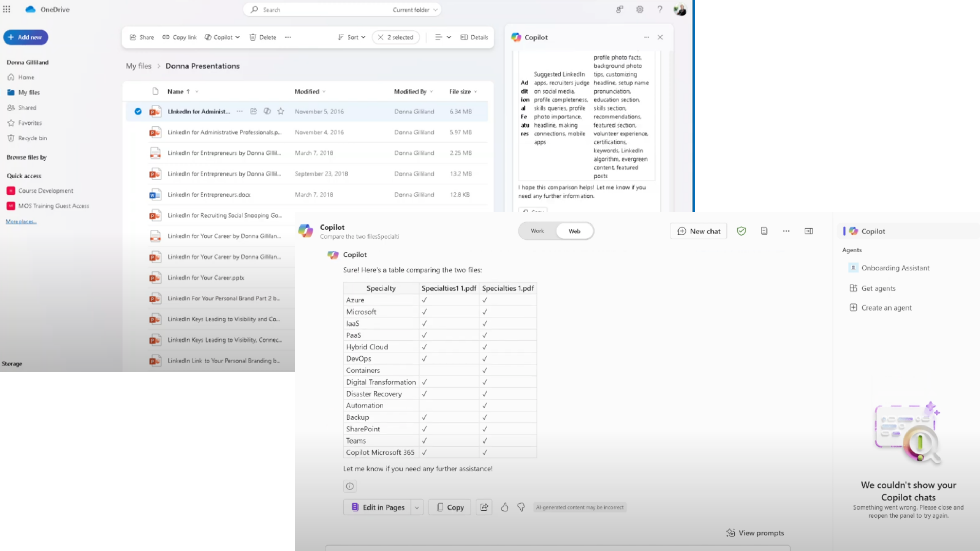
Task: Open Copilot chat more options ellipsis
Action: [786, 231]
